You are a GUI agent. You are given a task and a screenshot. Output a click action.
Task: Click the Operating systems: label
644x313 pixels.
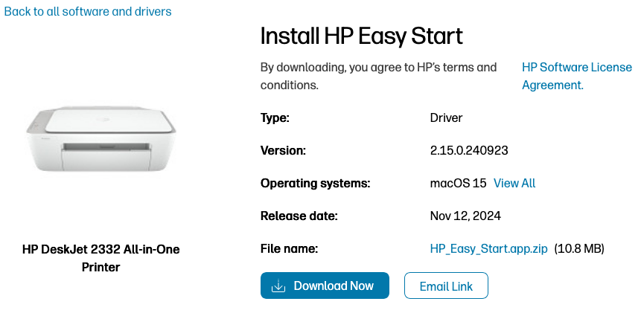point(315,183)
